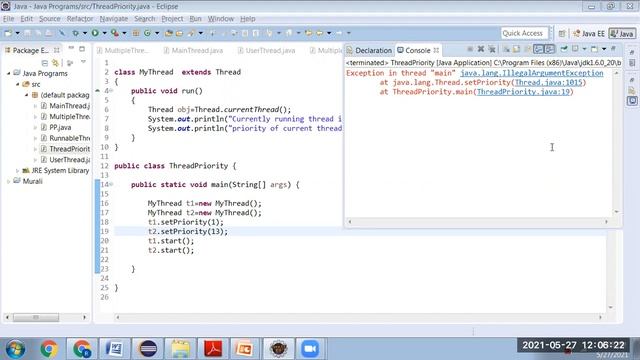Viewport: 640px width, 360px height.
Task: Click the New file toolbar icon
Action: tap(8, 33)
